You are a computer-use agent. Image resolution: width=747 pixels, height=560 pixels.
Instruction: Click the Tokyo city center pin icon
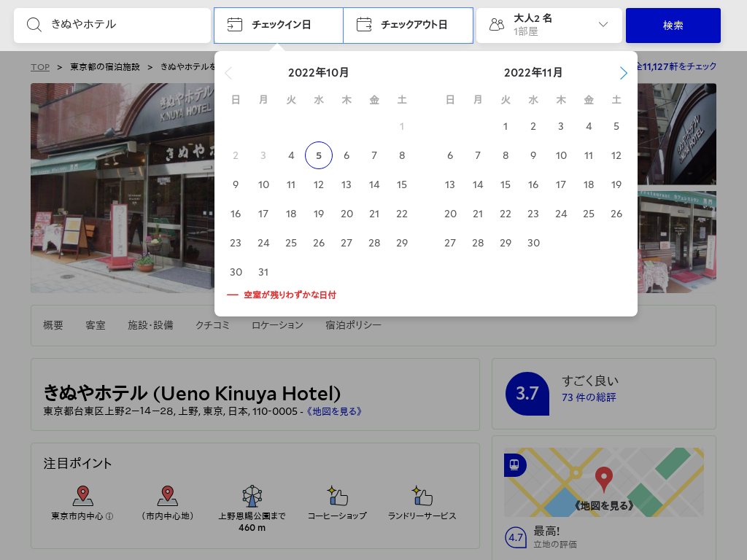[x=83, y=496]
